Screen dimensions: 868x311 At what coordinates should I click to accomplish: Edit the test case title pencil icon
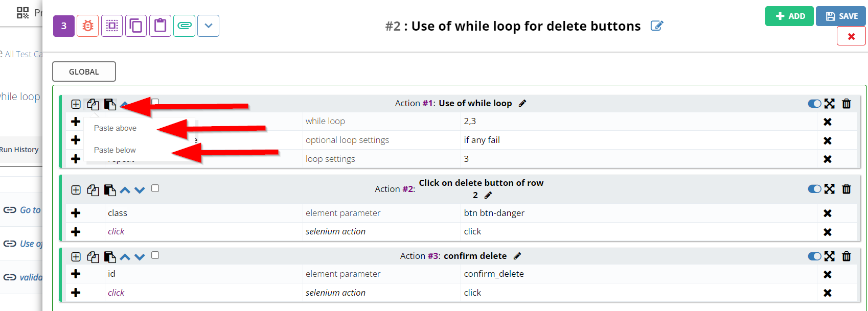click(657, 26)
